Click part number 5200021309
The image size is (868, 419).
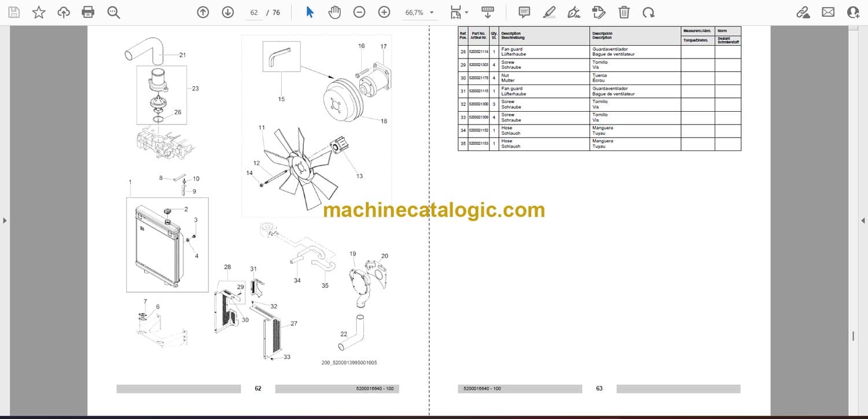479,117
